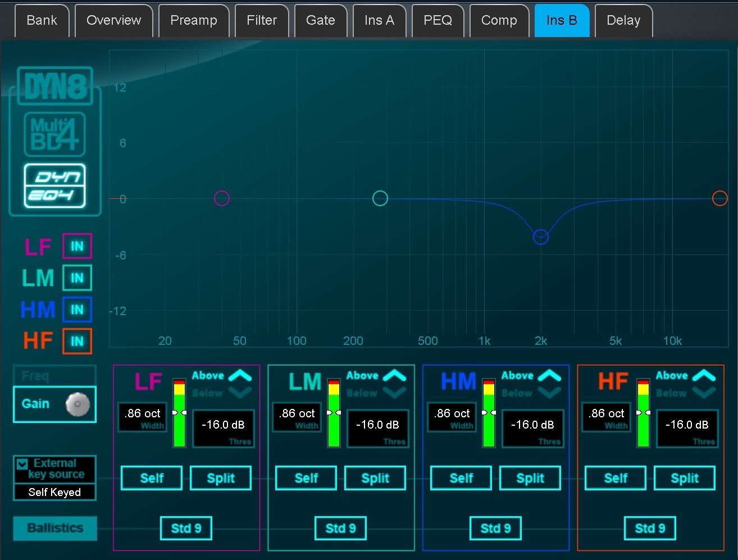The height and width of the screenshot is (560, 738).
Task: Set LM band direction to Above arrow
Action: pyautogui.click(x=394, y=375)
